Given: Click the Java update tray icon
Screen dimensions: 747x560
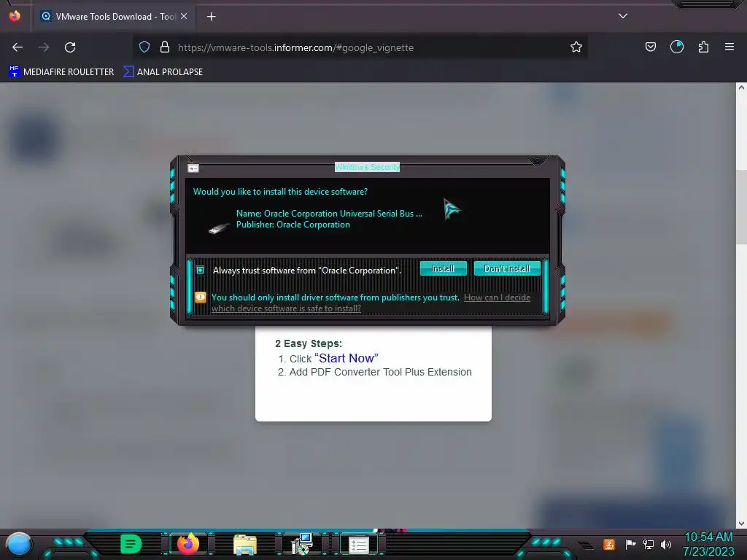Looking at the screenshot, I should point(609,544).
